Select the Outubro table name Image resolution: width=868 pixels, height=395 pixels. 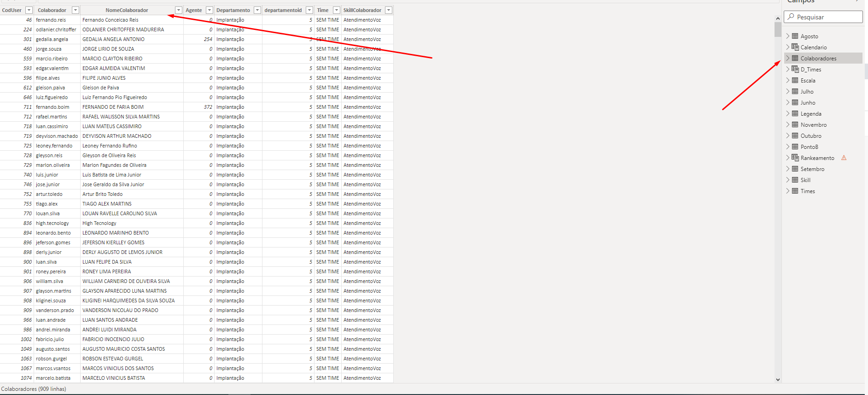(811, 136)
